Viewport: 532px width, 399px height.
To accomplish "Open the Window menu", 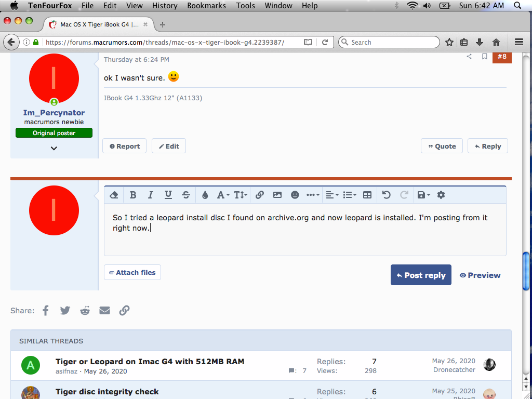I will point(278,6).
